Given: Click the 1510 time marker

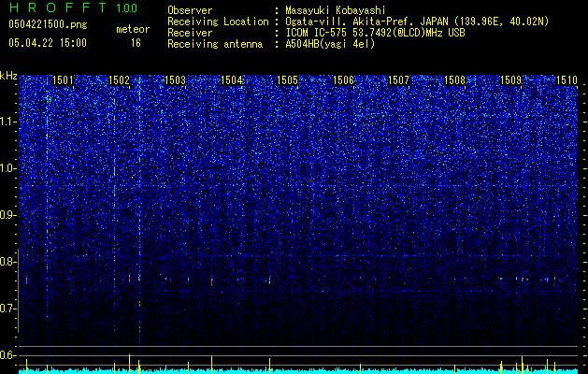Looking at the screenshot, I should tap(566, 80).
